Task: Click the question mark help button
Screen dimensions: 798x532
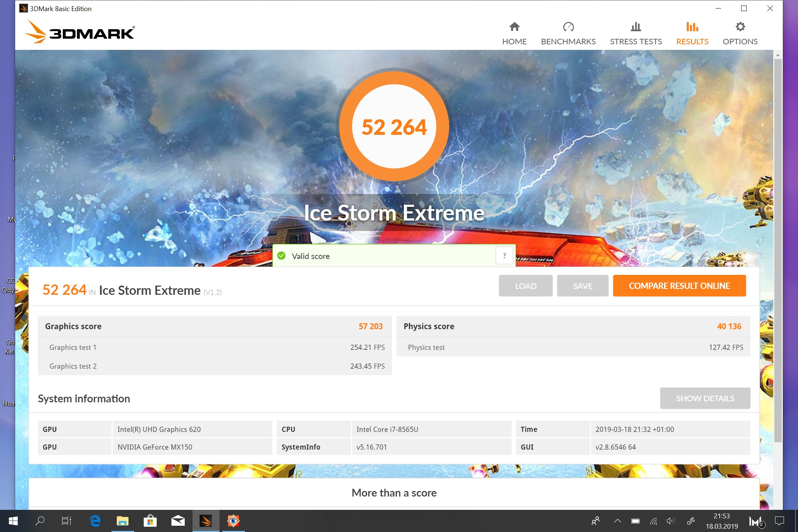Action: 504,256
